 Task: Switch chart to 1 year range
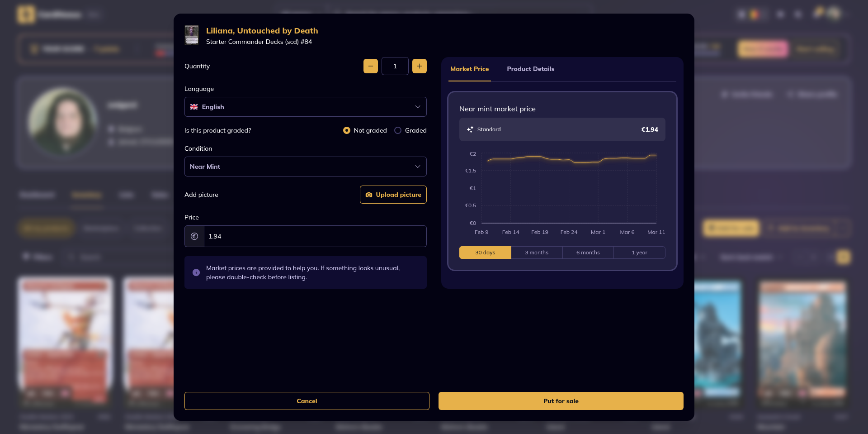[639, 253]
